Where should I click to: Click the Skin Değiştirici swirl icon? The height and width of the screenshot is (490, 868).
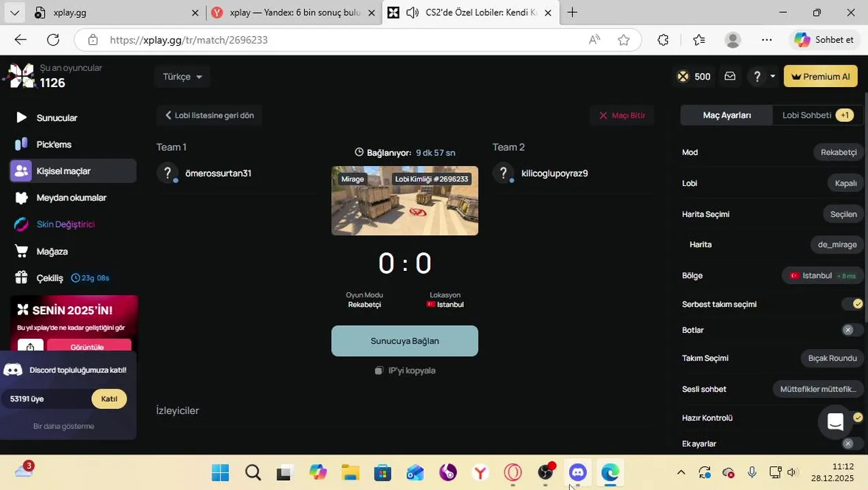tap(21, 224)
